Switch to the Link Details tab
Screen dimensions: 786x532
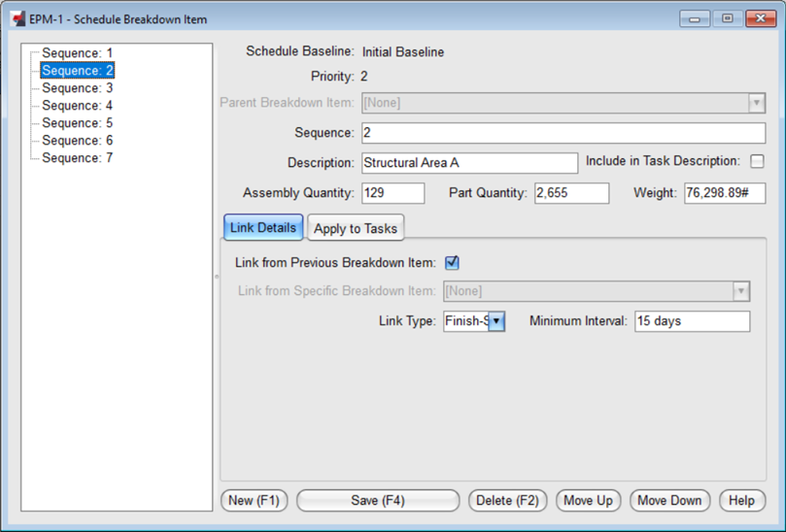[263, 227]
